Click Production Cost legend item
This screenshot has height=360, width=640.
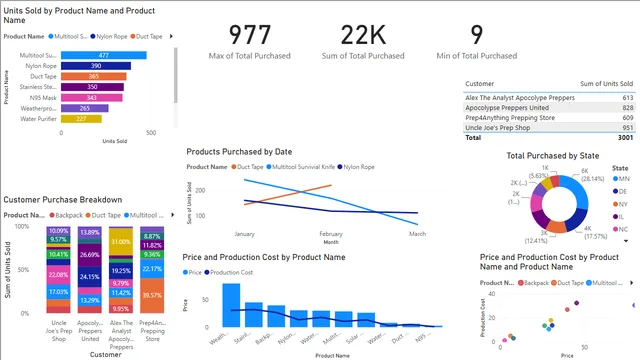(229, 272)
